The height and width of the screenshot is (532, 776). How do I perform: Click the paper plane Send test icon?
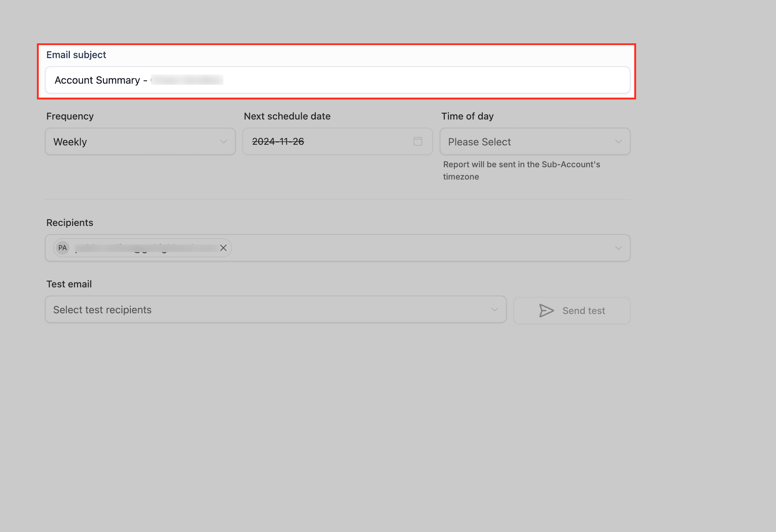[546, 311]
